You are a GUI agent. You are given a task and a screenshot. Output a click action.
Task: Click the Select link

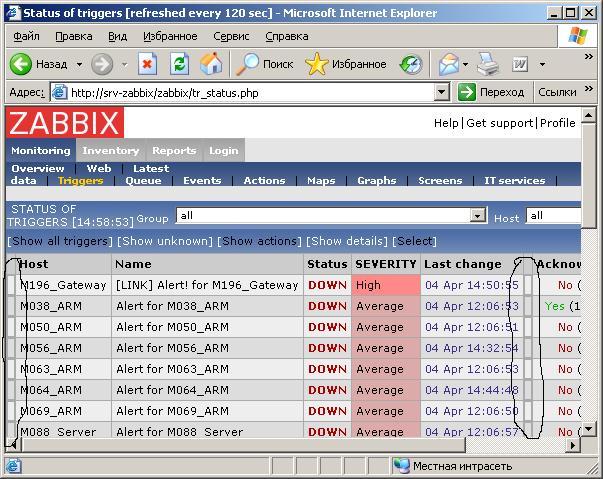[414, 241]
